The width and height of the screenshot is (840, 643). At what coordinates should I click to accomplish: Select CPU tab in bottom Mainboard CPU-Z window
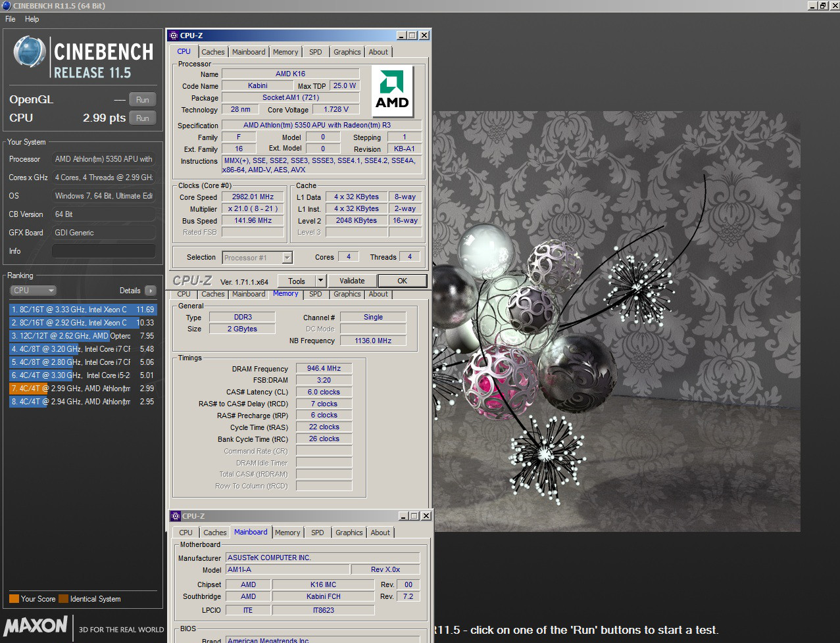tap(186, 533)
